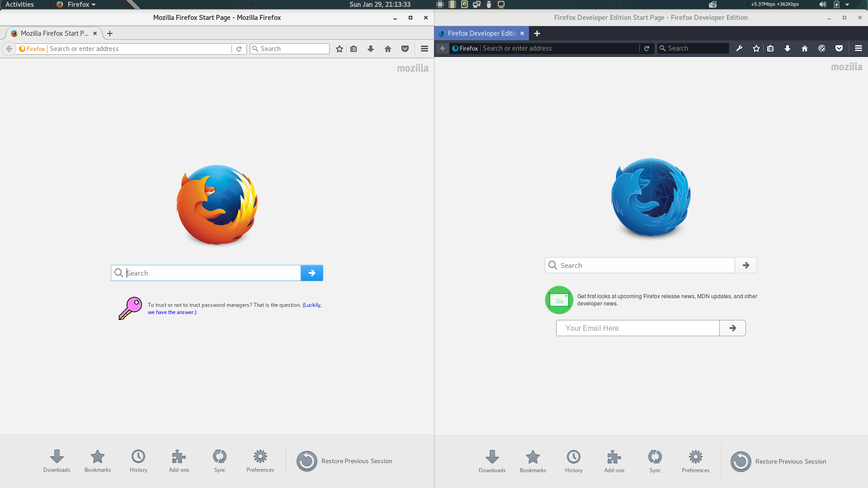Bookmark star in Developer Edition toolbar
The width and height of the screenshot is (868, 488).
pyautogui.click(x=756, y=48)
